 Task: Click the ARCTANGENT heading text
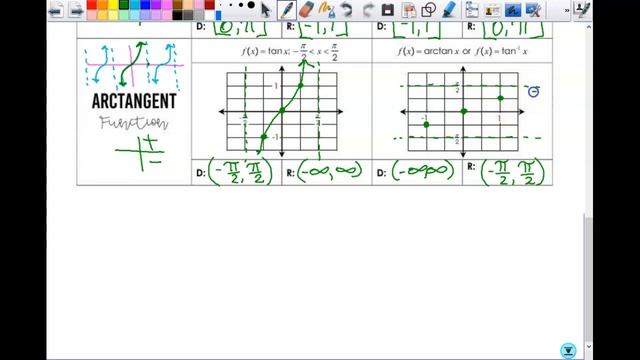(134, 101)
